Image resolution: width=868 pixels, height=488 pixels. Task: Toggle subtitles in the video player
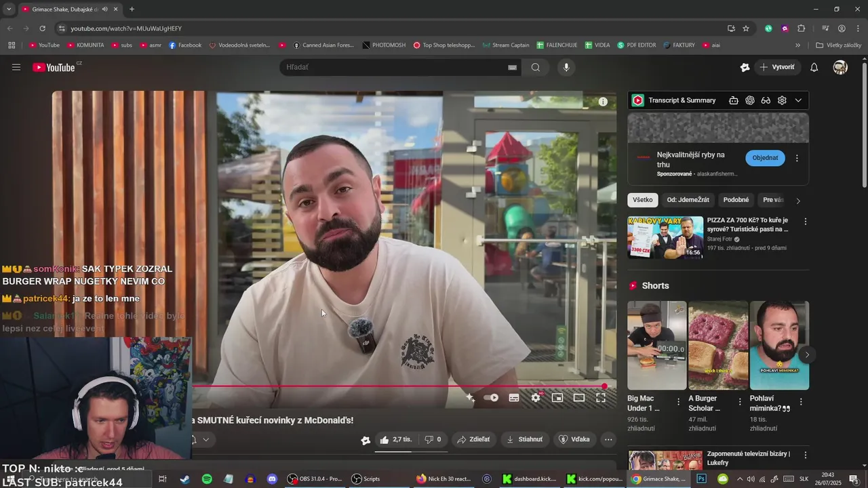pos(514,398)
